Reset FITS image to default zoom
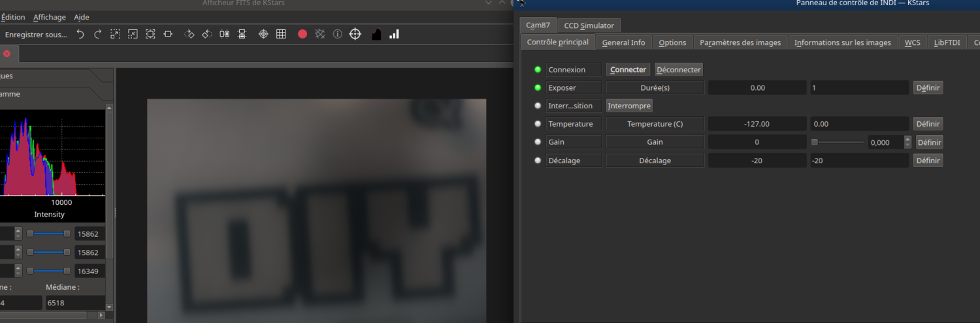The width and height of the screenshot is (980, 323). (x=150, y=34)
